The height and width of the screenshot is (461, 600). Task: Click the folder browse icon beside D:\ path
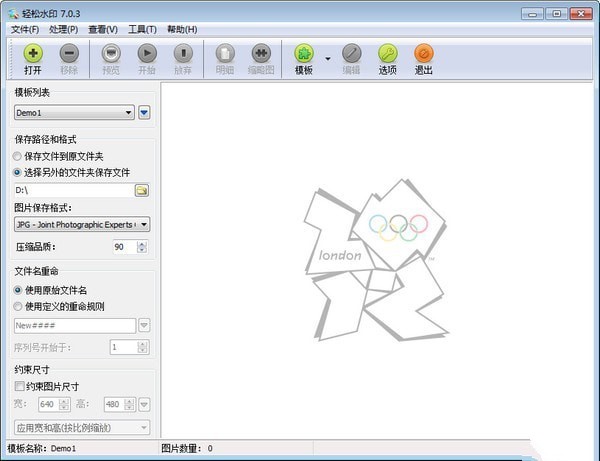[142, 190]
